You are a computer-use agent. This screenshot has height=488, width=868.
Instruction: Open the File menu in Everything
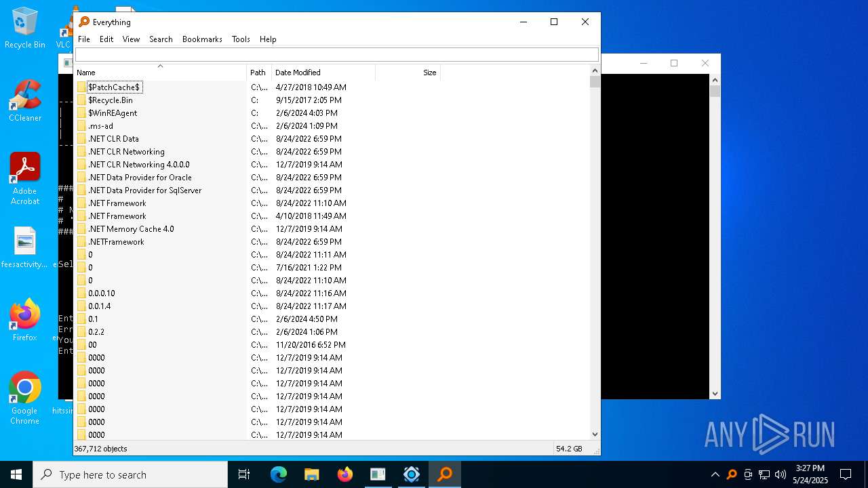tap(84, 39)
